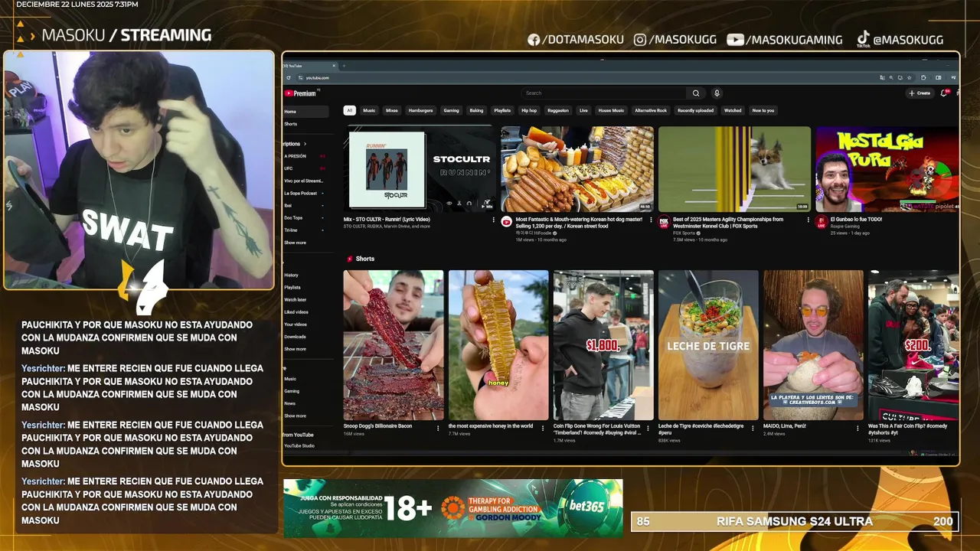
Task: Open more options for Korean hot dog video
Action: [x=651, y=220]
